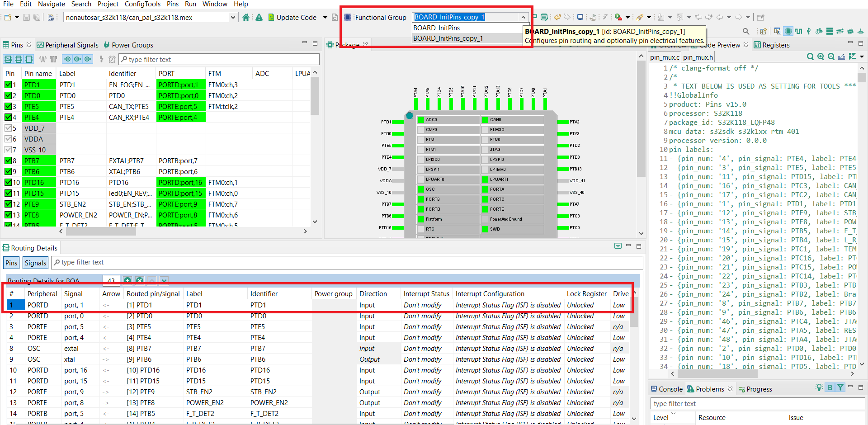This screenshot has width=868, height=425.
Task: Open the Problems tab
Action: click(x=710, y=389)
